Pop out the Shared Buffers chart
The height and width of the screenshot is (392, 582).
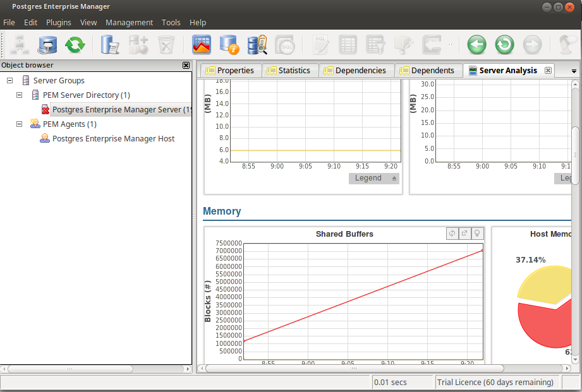coord(464,234)
